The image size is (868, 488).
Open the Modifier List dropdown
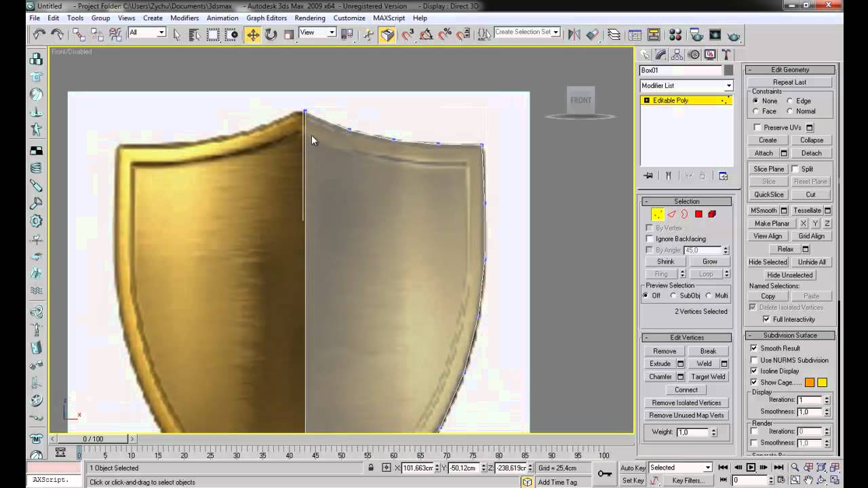click(686, 85)
